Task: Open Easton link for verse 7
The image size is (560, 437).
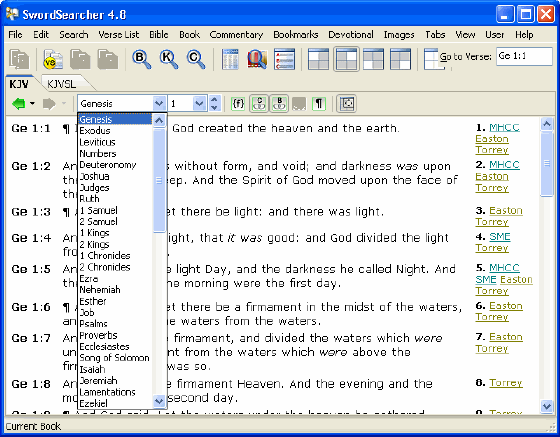Action: (506, 337)
